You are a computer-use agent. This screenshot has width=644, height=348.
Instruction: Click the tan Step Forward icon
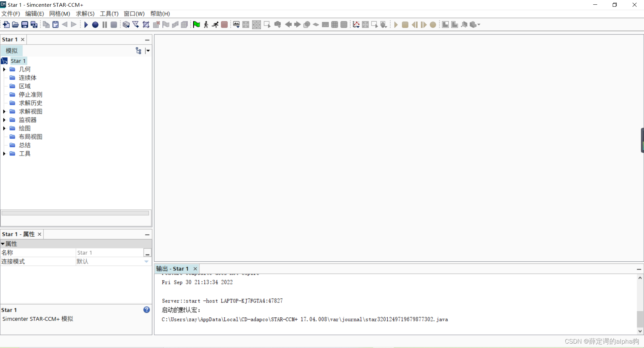(x=424, y=25)
